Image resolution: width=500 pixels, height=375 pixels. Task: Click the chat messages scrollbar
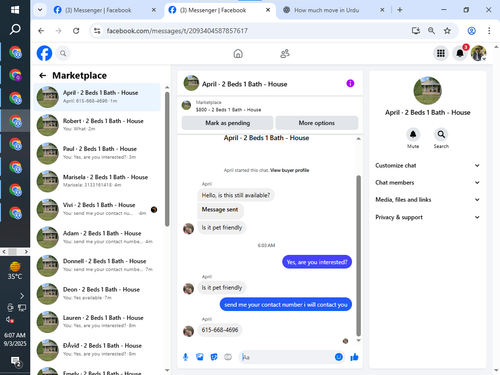359,255
